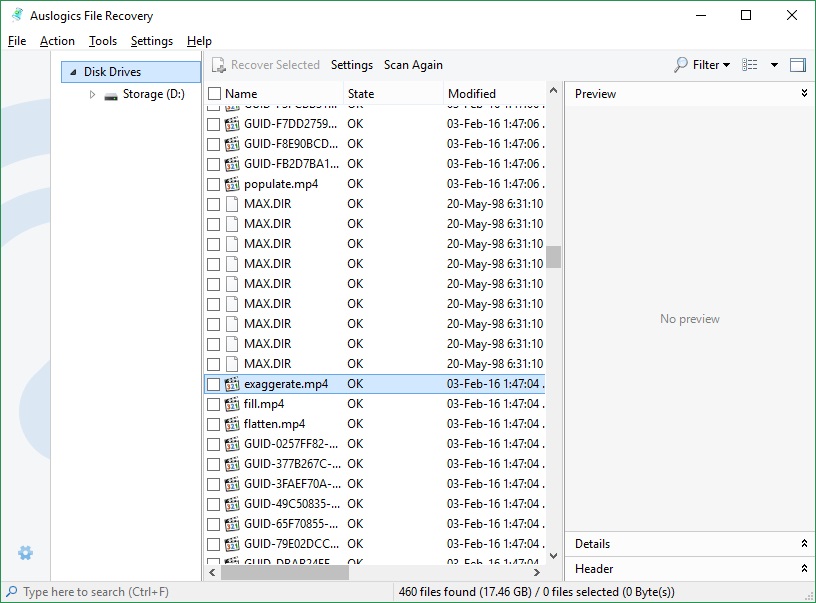
Task: Select the populate.mp4 checkbox
Action: coord(214,183)
